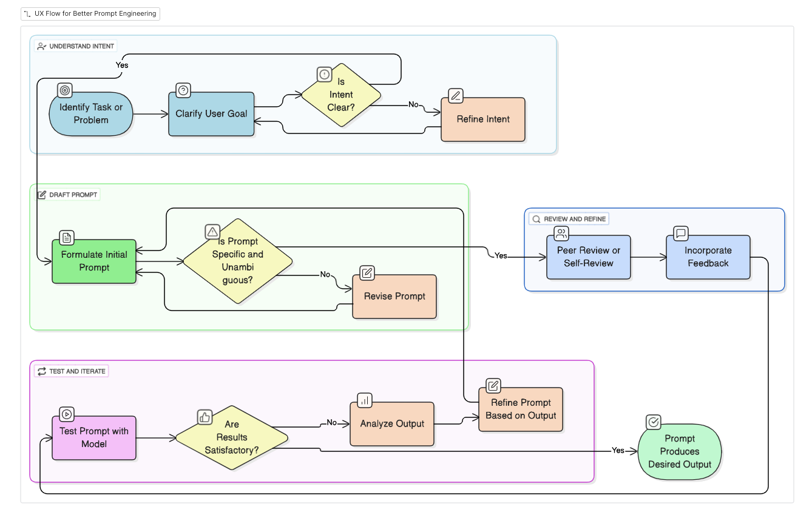Select the Peer Review or Self-Review node
The height and width of the screenshot is (515, 812).
pyautogui.click(x=589, y=257)
